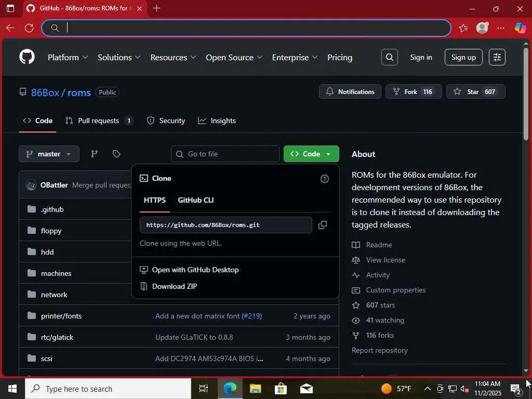Image resolution: width=532 pixels, height=399 pixels.
Task: Open the Mail app from the taskbar
Action: tap(307, 389)
